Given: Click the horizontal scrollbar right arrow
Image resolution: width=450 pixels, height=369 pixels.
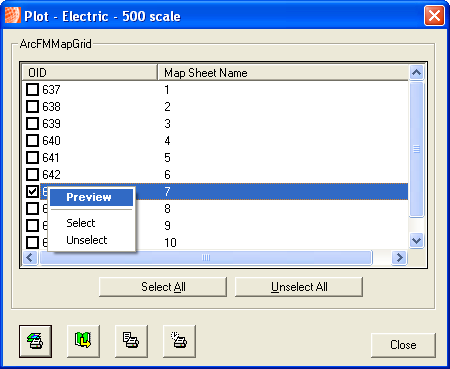Looking at the screenshot, I should 399,258.
